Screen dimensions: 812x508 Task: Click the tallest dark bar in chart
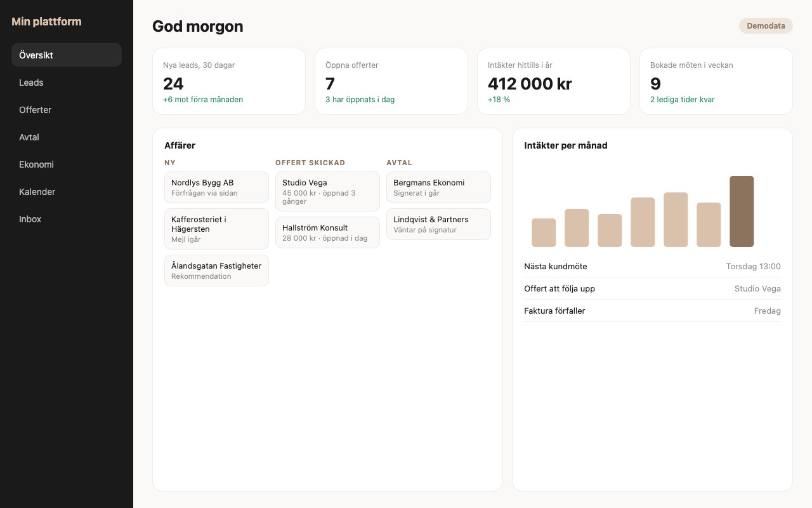click(x=742, y=211)
